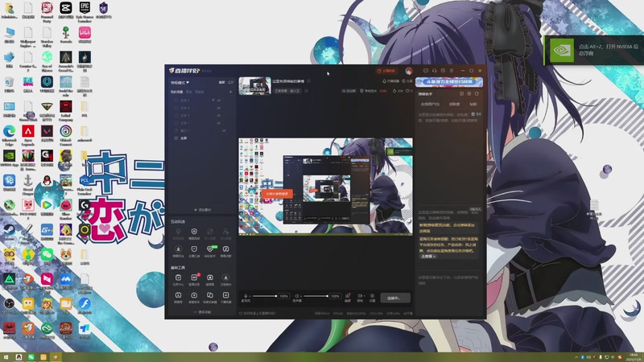Select the 我的场景 scene tab
This screenshot has height=362, width=644.
(x=176, y=92)
